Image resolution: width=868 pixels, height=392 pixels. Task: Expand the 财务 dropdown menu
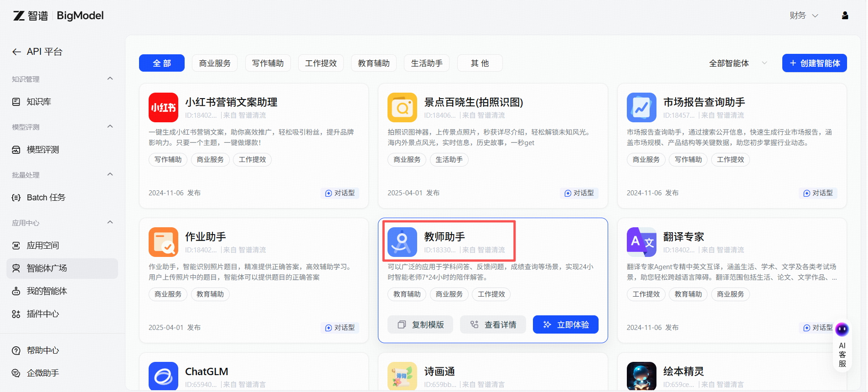804,16
